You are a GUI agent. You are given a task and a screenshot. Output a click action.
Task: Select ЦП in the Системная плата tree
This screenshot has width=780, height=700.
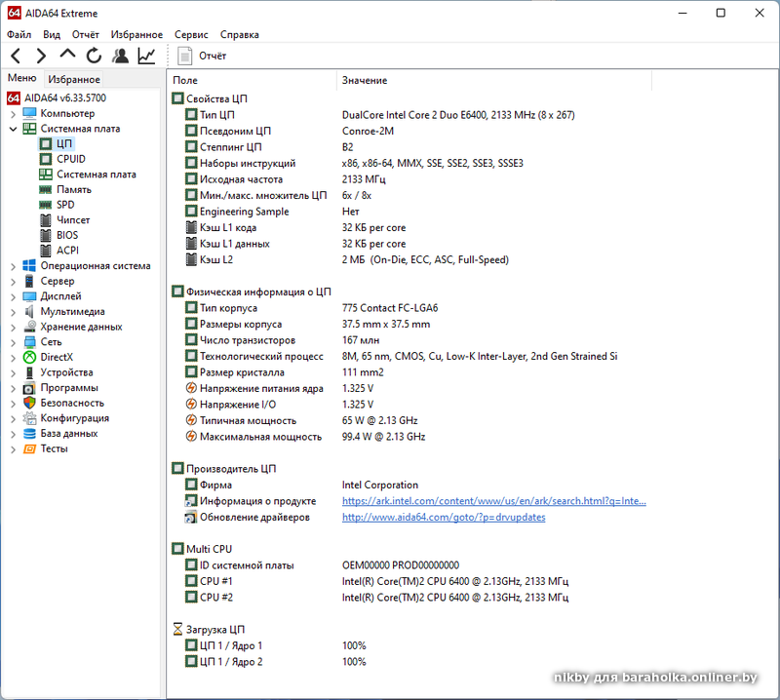(x=64, y=143)
